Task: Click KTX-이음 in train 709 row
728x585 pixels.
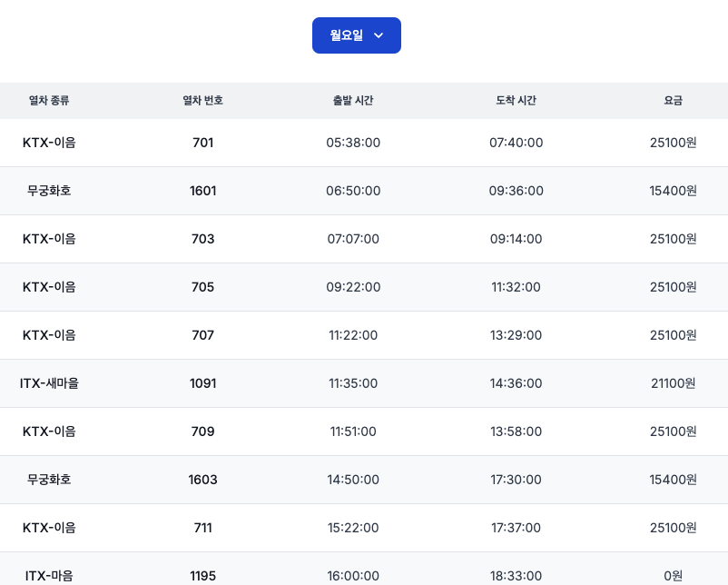Action: (x=49, y=431)
